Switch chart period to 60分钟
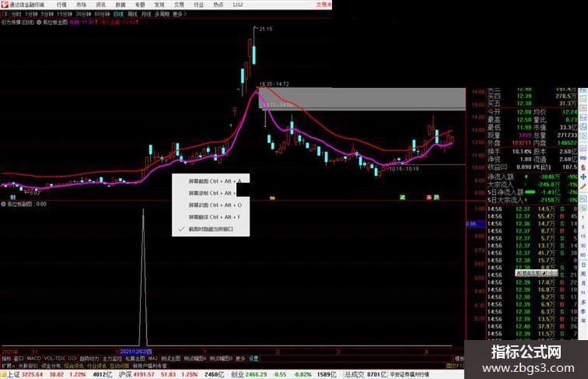Image resolution: width=588 pixels, height=379 pixels. click(x=101, y=14)
